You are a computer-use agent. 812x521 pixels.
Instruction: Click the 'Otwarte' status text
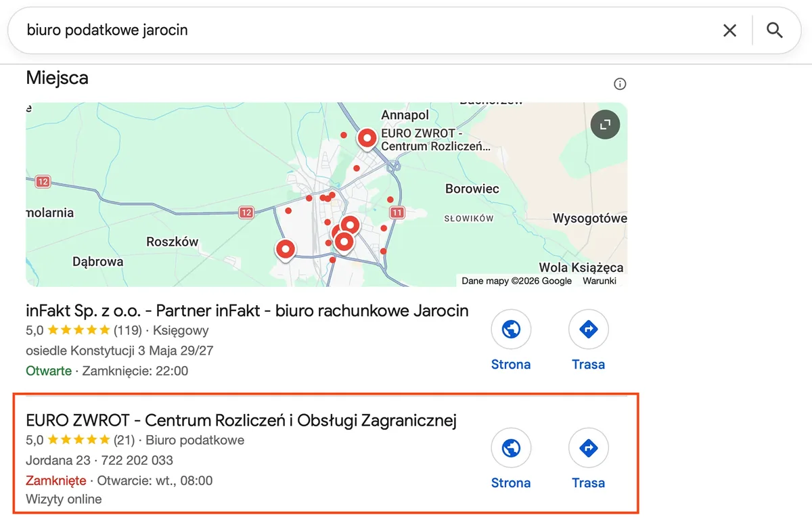click(x=49, y=371)
